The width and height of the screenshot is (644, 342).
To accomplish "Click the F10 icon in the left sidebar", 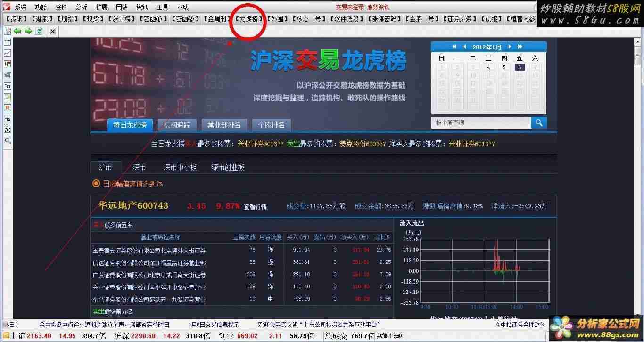I will tap(8, 86).
